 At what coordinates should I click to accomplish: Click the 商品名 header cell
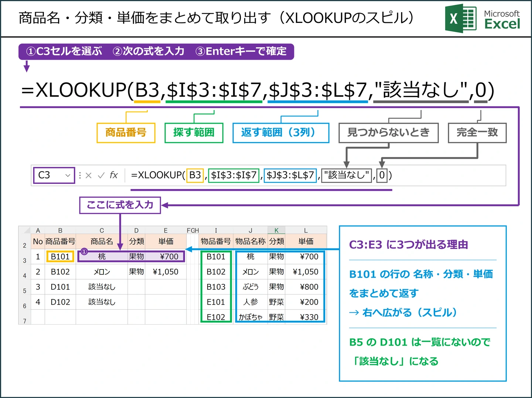click(102, 241)
